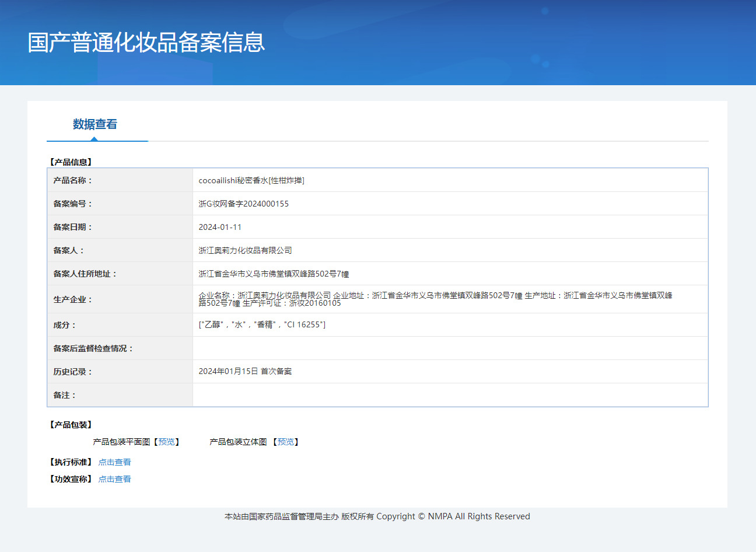
Task: Click the product name cocoailishi秘密香水 value
Action: pyautogui.click(x=251, y=180)
